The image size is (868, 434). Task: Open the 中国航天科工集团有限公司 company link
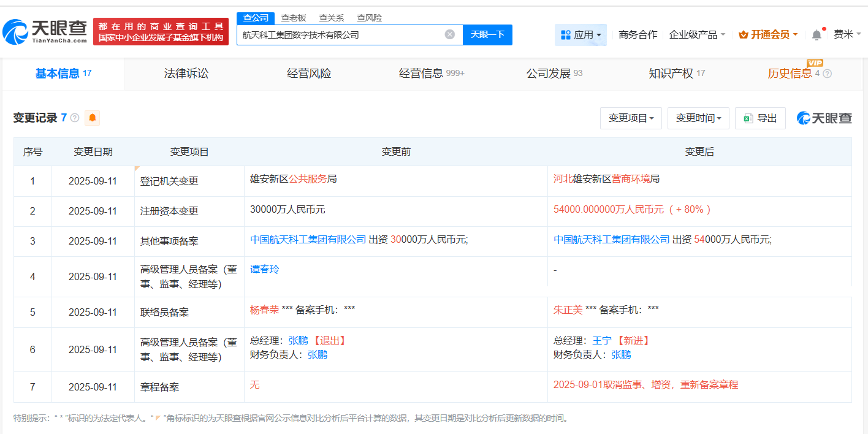pos(306,239)
